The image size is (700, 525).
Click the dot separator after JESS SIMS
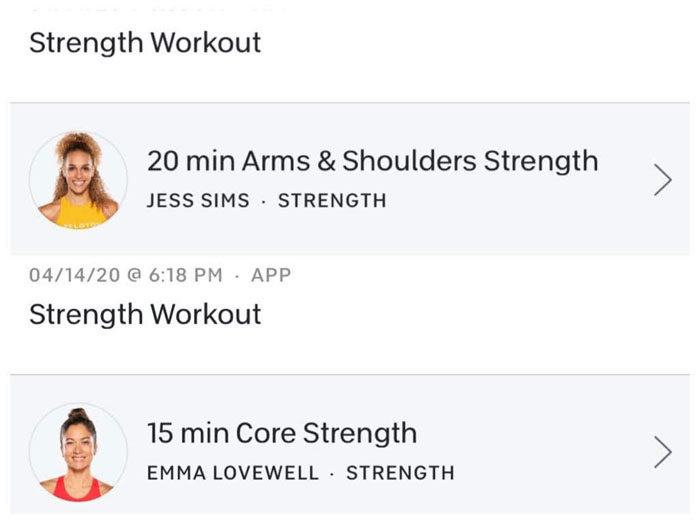262,200
